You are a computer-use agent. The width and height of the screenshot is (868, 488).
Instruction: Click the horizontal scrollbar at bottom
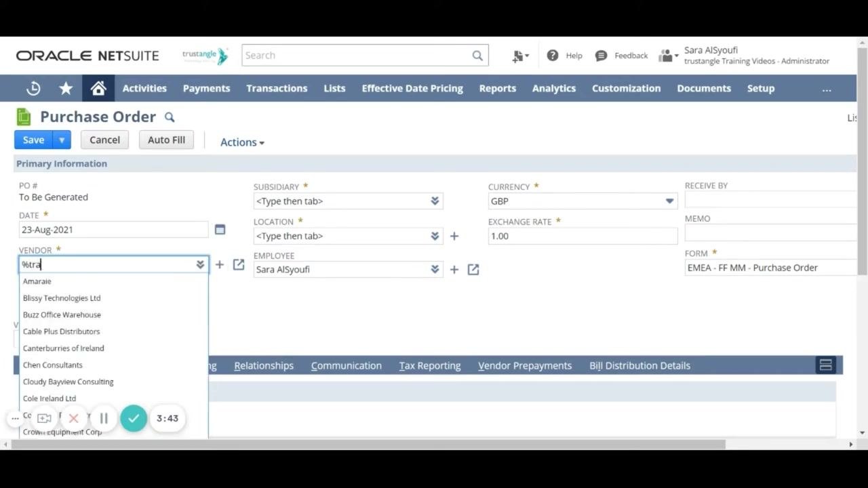coord(370,445)
